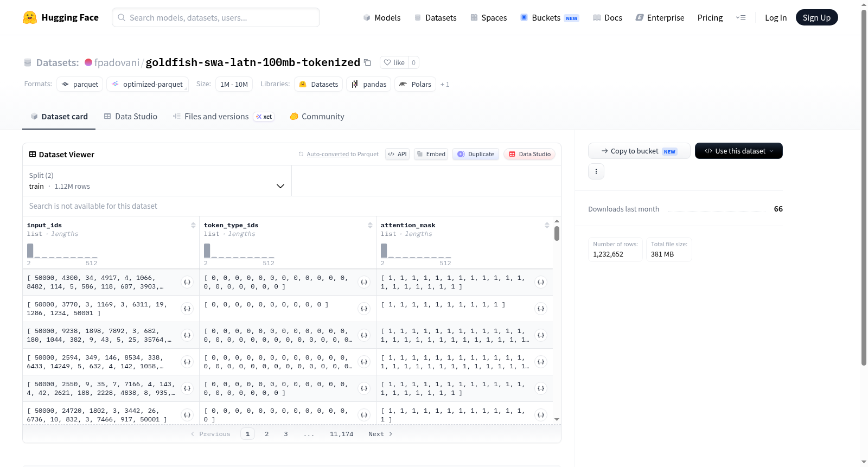Screen dimensions: 868x467
Task: Open Spaces in top navigation
Action: (488, 17)
